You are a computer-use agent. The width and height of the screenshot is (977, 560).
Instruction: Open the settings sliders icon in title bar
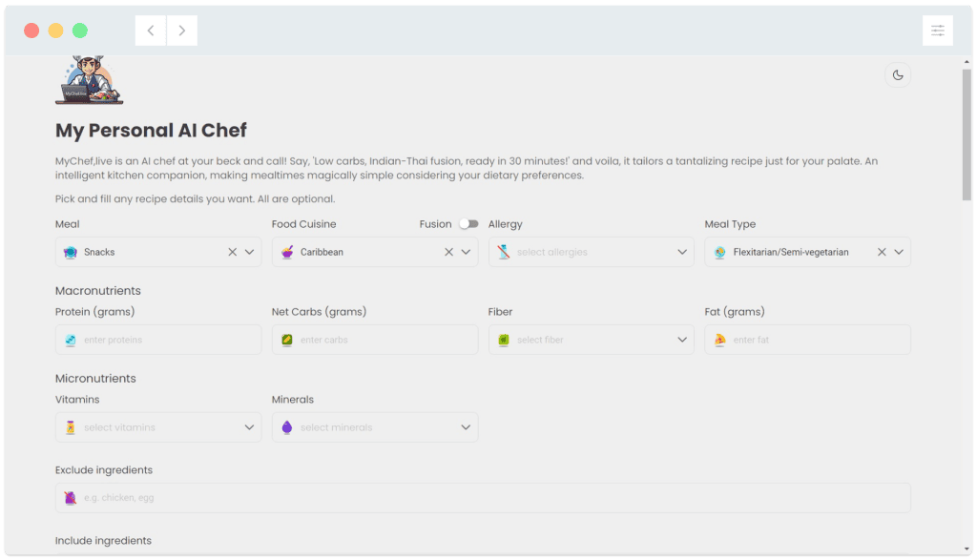[937, 31]
